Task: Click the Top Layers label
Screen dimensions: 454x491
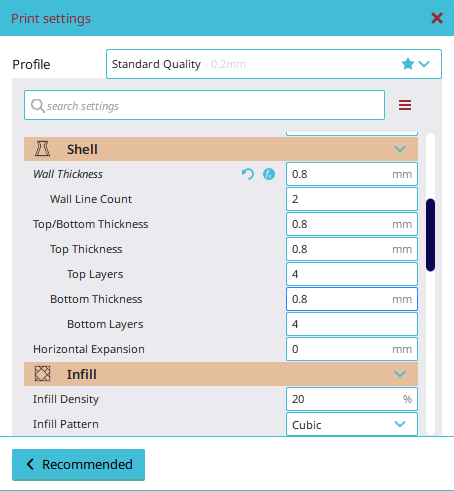Action: (95, 274)
